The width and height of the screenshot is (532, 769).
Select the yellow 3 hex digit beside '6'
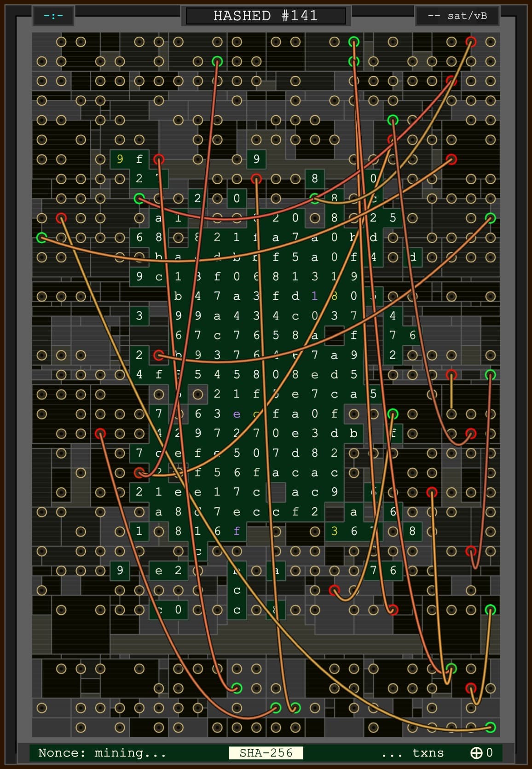[x=334, y=531]
